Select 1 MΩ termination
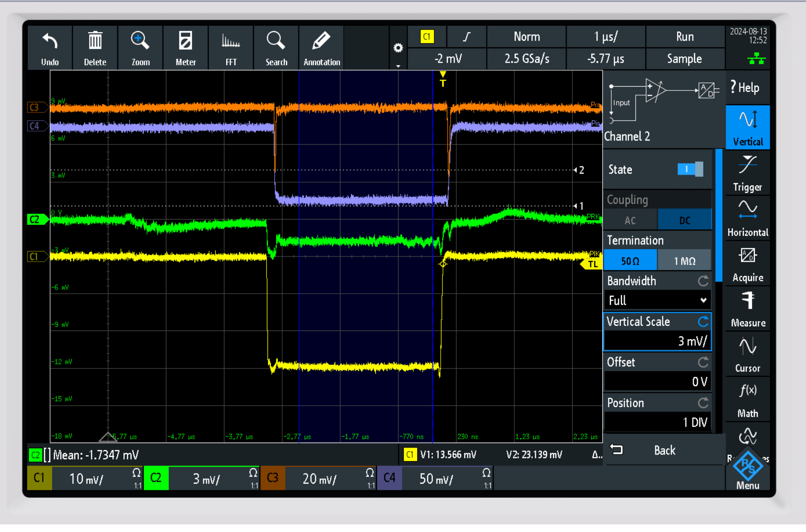806x532 pixels. (684, 261)
